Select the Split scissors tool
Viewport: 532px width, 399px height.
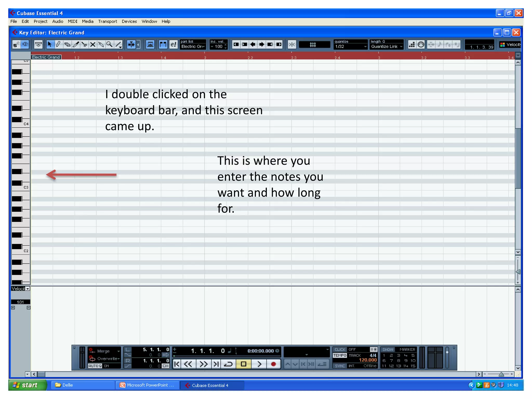[x=84, y=44]
